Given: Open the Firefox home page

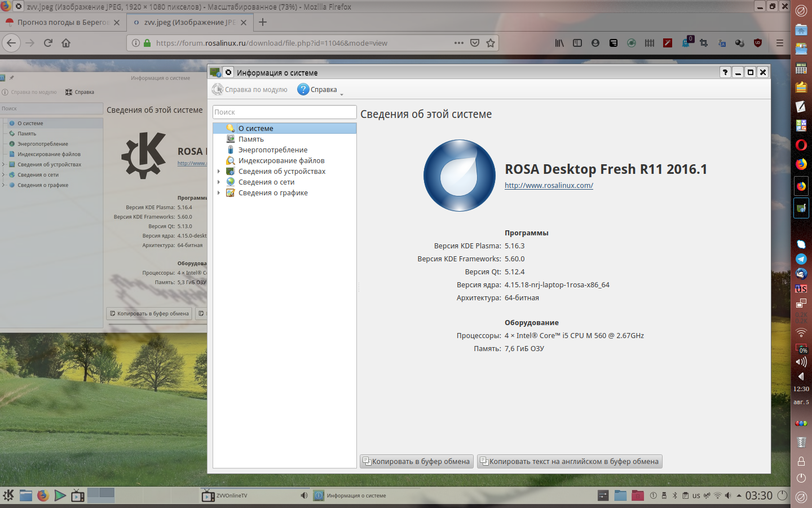Looking at the screenshot, I should 66,43.
